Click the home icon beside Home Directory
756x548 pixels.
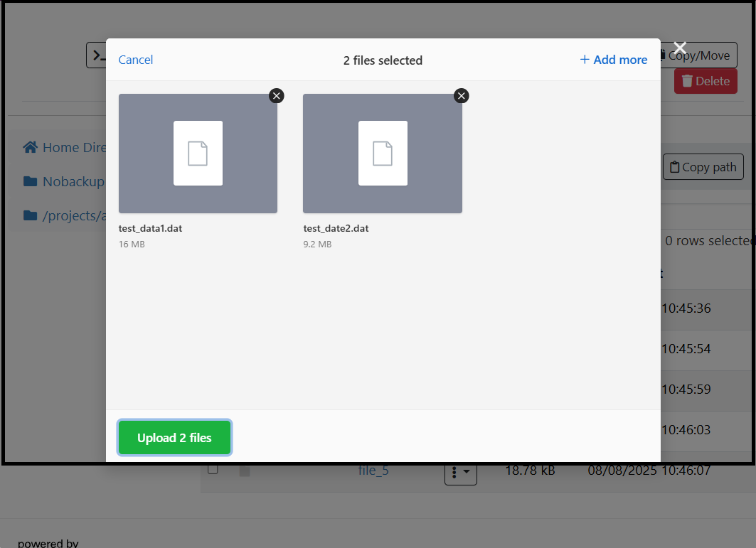(x=29, y=146)
